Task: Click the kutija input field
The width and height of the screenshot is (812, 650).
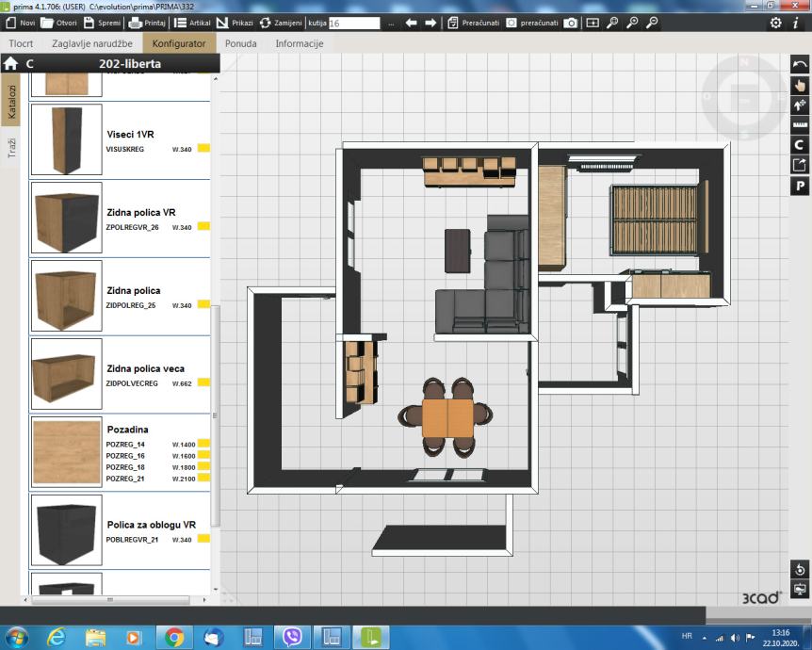Action: pyautogui.click(x=354, y=24)
